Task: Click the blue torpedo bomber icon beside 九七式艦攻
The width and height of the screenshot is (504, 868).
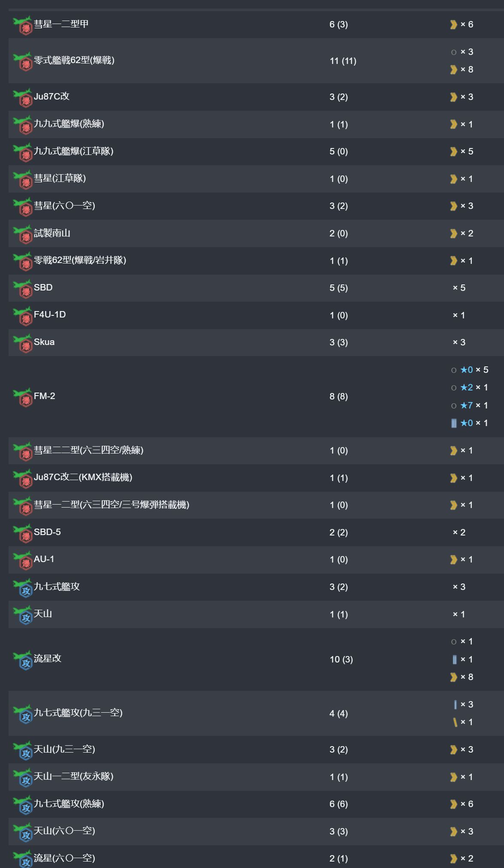Action: (23, 588)
